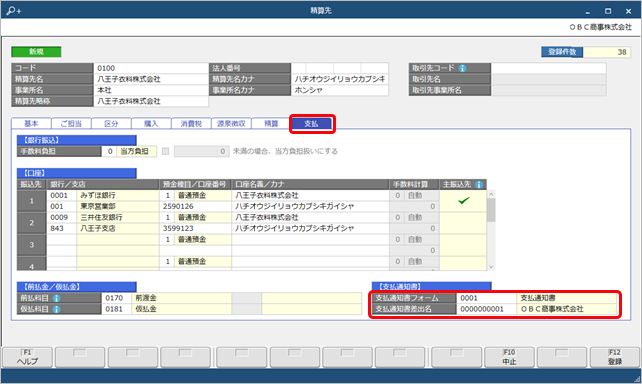Screen dimensions: 642x384
Task: Click green checkmark in 主振込先 column row 1
Action: click(463, 201)
